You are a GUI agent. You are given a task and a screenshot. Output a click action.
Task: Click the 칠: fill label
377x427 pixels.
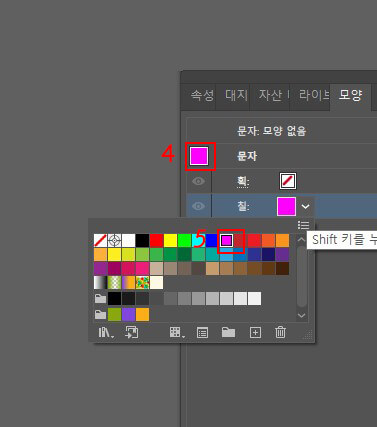click(x=243, y=206)
